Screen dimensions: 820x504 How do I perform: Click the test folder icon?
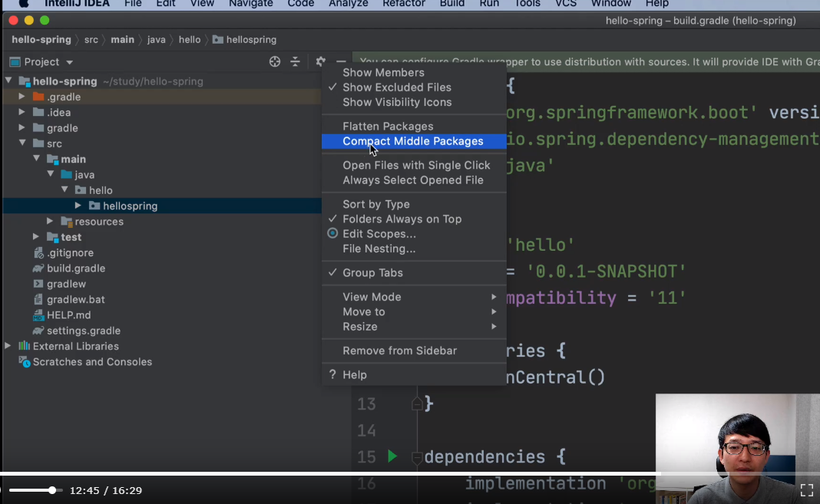[x=52, y=237]
